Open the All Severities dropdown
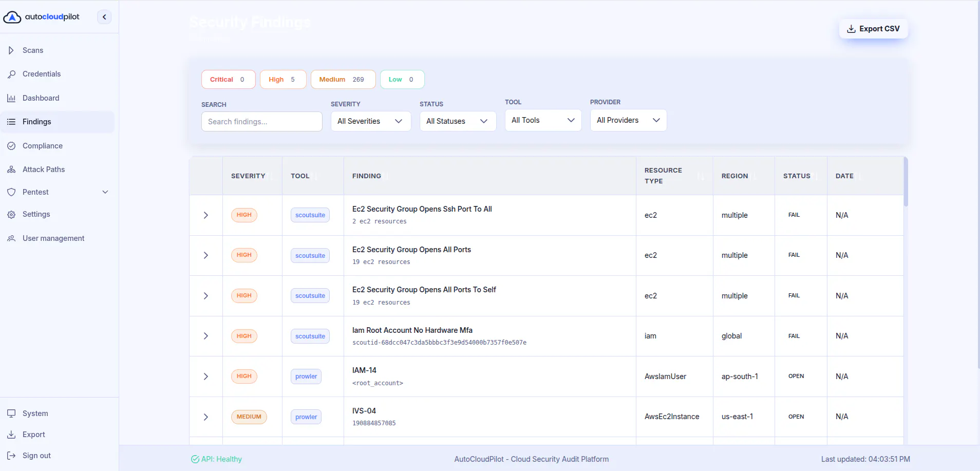Image resolution: width=980 pixels, height=471 pixels. [x=371, y=121]
